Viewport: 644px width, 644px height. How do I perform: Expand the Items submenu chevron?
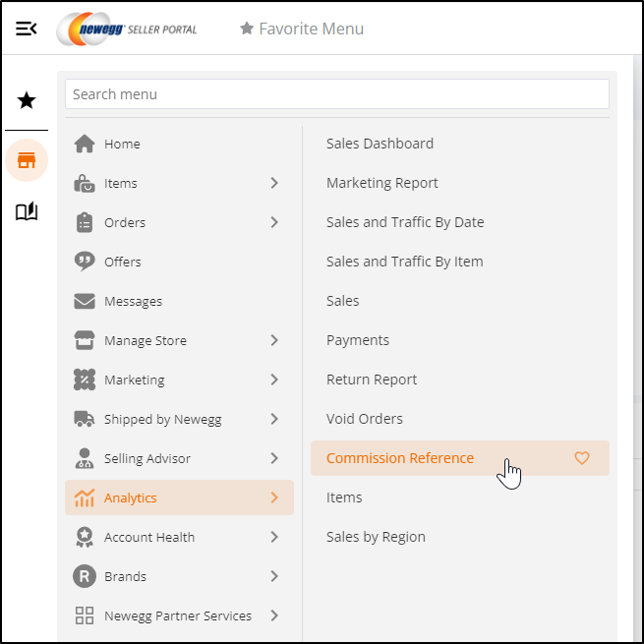tap(274, 183)
